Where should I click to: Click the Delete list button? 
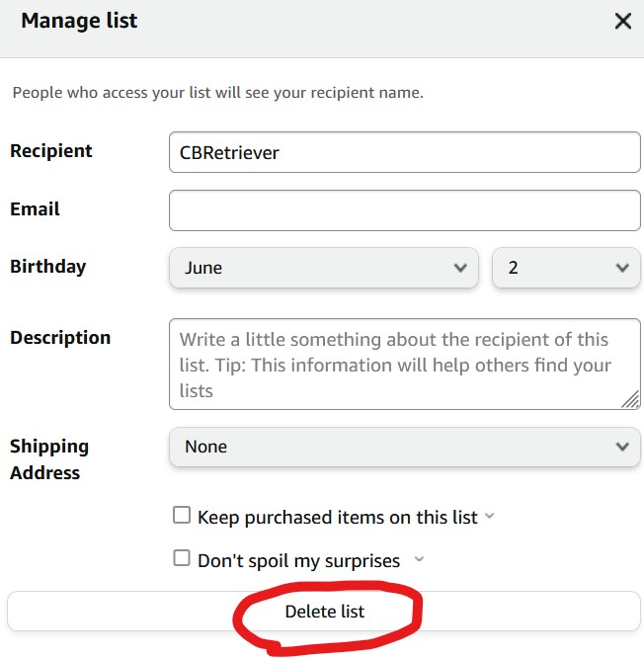[x=324, y=611]
